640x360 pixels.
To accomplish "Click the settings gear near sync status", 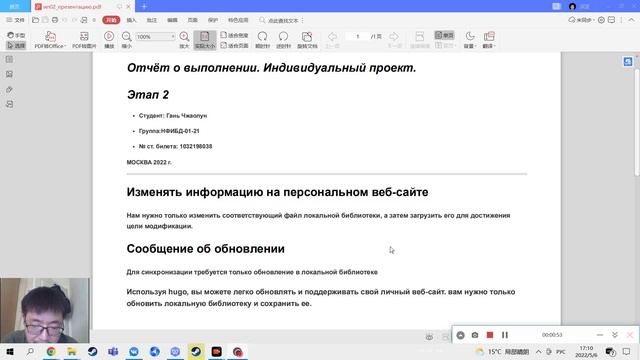I will tap(601, 20).
